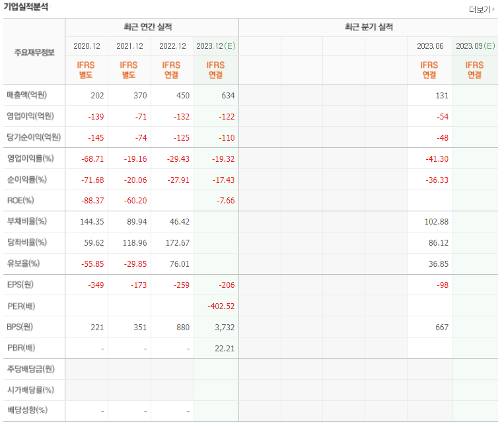Click the 2023.06 quarterly column header

430,46
